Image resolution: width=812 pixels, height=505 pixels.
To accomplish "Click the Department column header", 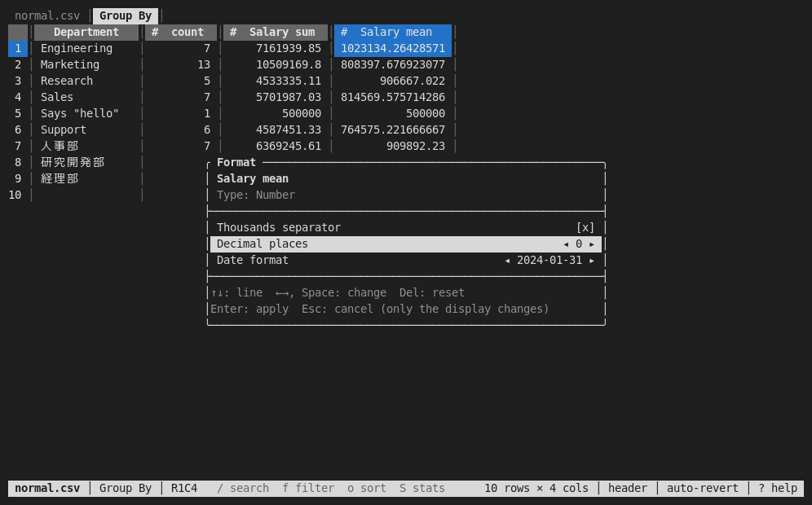I will click(x=86, y=32).
